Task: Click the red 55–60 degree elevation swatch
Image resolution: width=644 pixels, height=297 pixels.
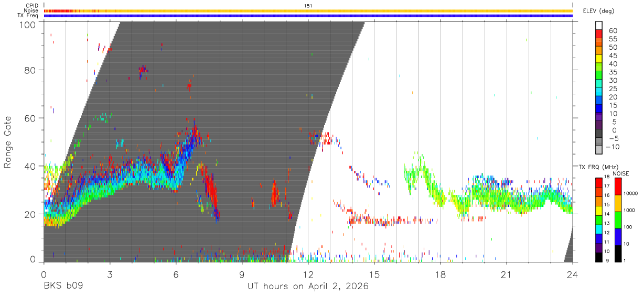Action: click(x=599, y=35)
